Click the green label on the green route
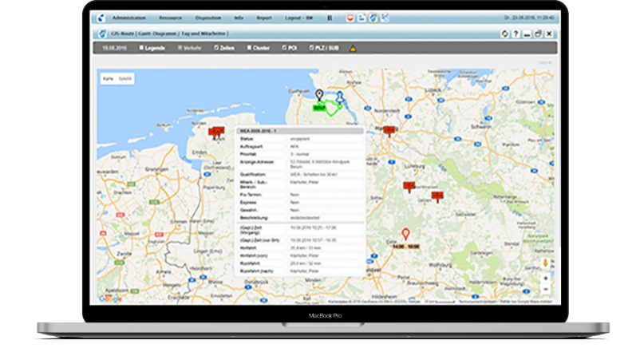Image resolution: width=644 pixels, height=348 pixels. point(319,108)
